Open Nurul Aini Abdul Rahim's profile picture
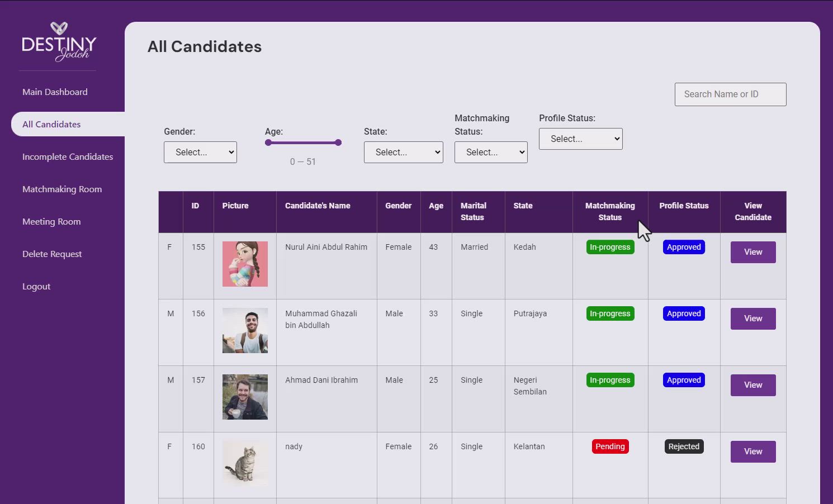Screen dimensions: 833x504 pos(245,264)
